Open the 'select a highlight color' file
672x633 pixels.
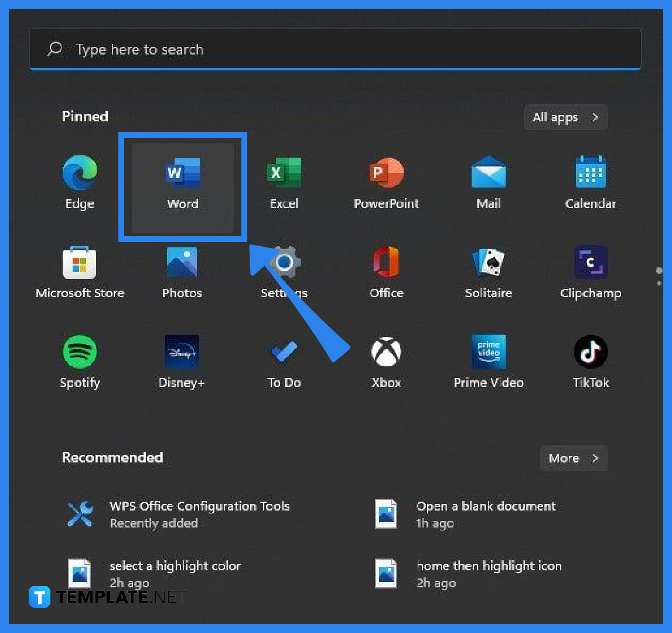(175, 573)
